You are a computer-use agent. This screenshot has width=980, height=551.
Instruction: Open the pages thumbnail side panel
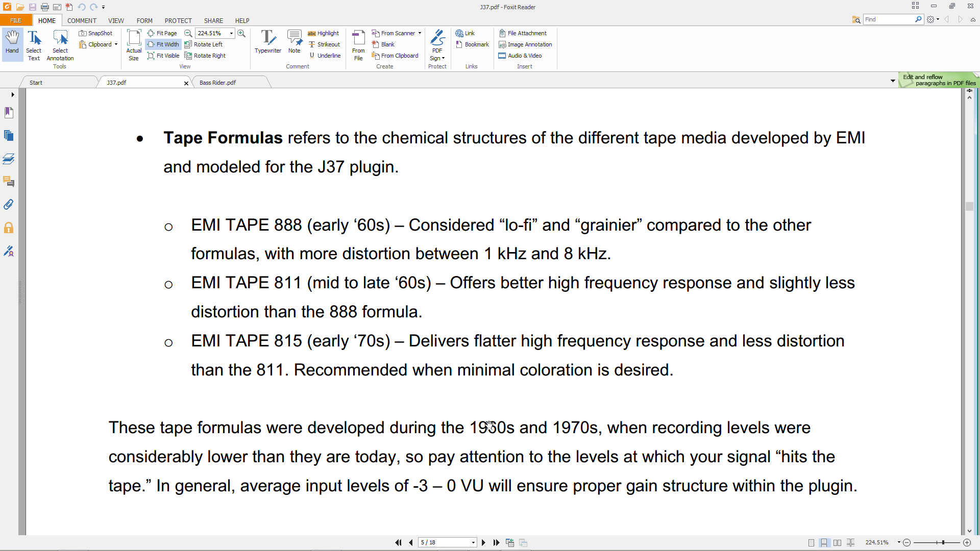tap(9, 135)
